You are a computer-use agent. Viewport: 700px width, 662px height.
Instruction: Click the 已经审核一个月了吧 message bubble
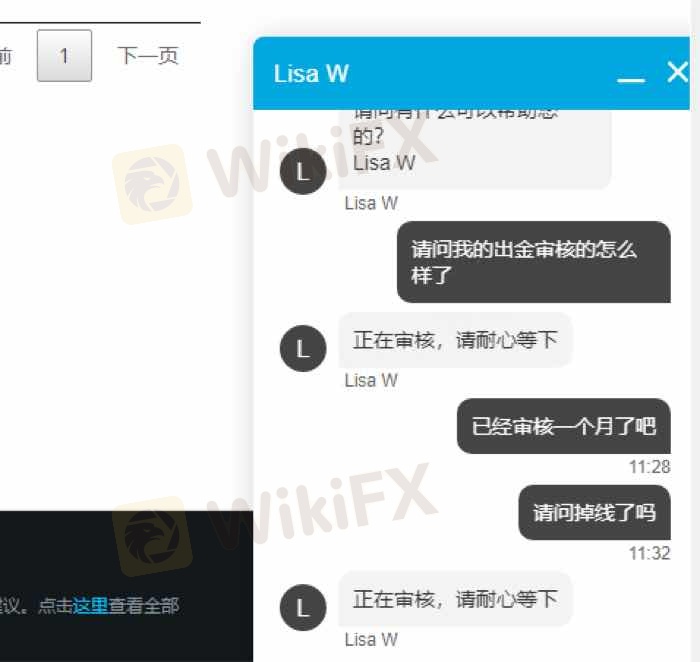tap(563, 426)
